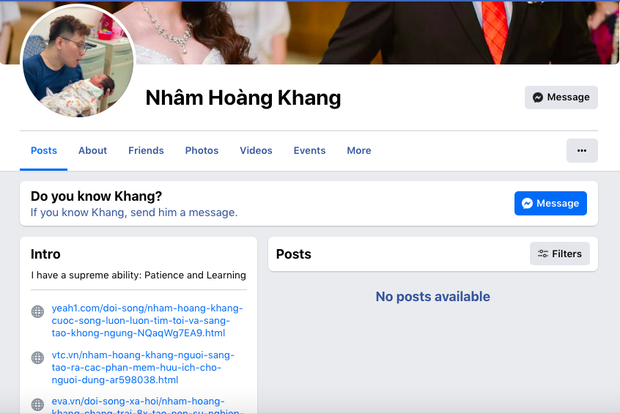Expand the More tab menu
The width and height of the screenshot is (620, 414).
[359, 151]
